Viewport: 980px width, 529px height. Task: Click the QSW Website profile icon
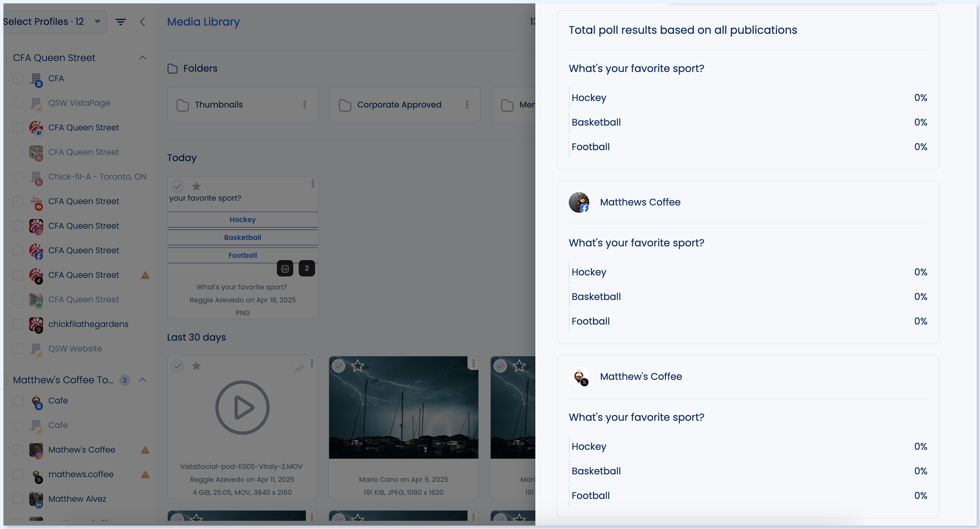pyautogui.click(x=36, y=349)
